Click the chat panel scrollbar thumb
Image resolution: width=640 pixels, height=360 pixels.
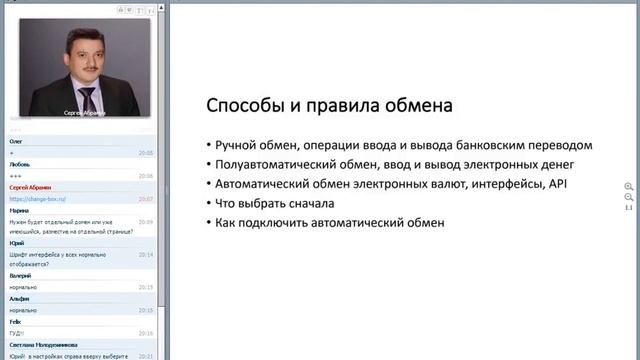click(x=161, y=159)
